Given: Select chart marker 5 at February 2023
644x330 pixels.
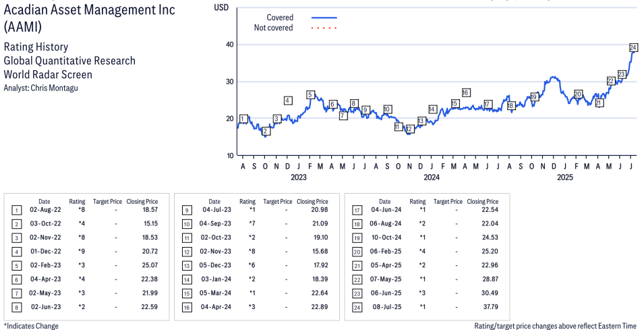Looking at the screenshot, I should coord(310,95).
